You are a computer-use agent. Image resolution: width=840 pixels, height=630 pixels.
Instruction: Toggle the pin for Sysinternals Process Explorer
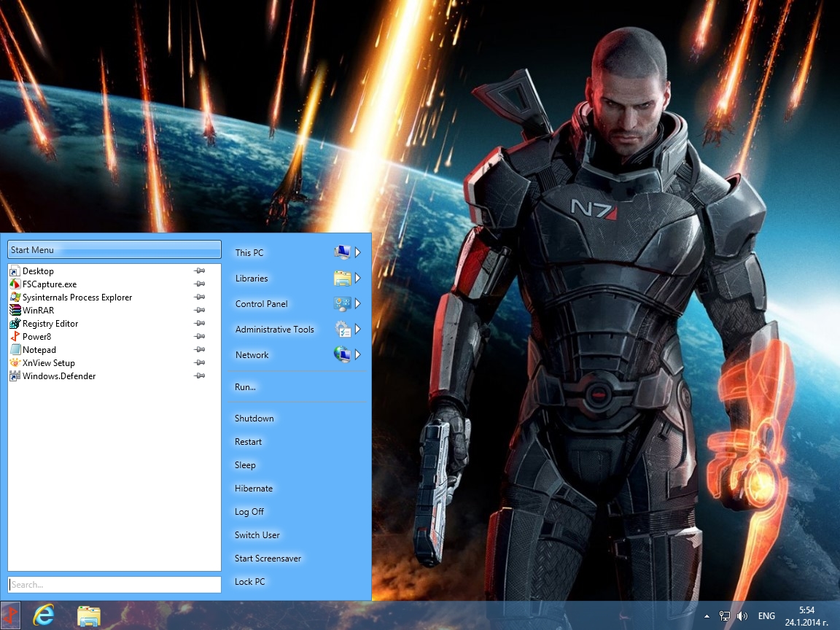[x=200, y=297]
